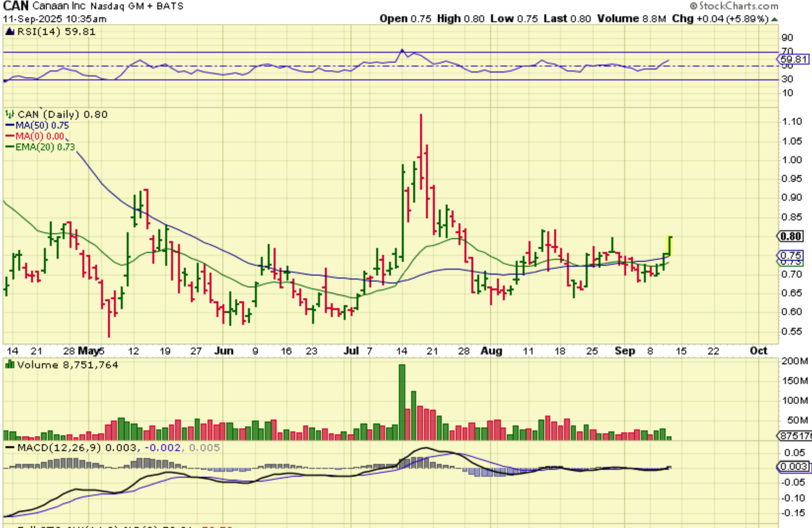Click the CAN (Daily) price bars legend icon

pyautogui.click(x=9, y=114)
